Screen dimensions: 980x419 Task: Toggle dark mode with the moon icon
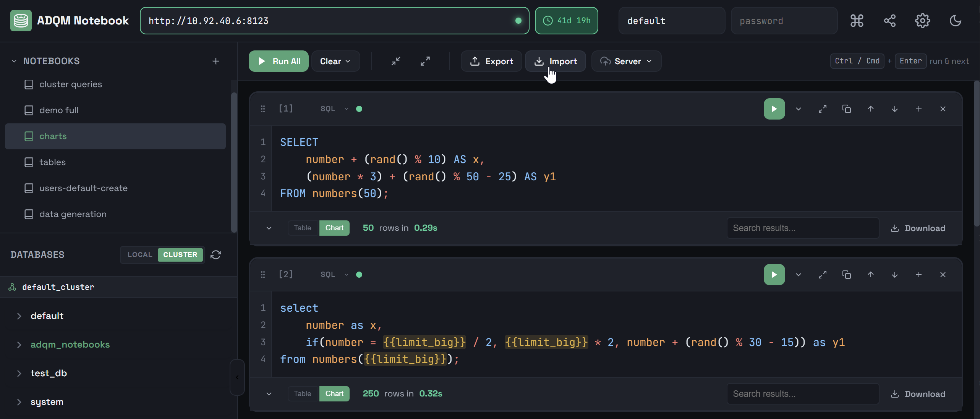tap(955, 20)
